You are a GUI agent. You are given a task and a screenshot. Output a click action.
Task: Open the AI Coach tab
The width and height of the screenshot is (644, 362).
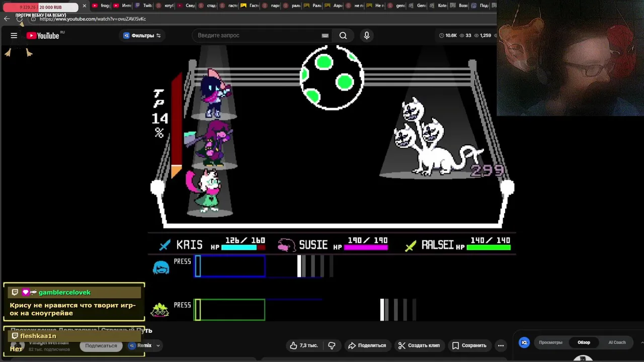617,342
